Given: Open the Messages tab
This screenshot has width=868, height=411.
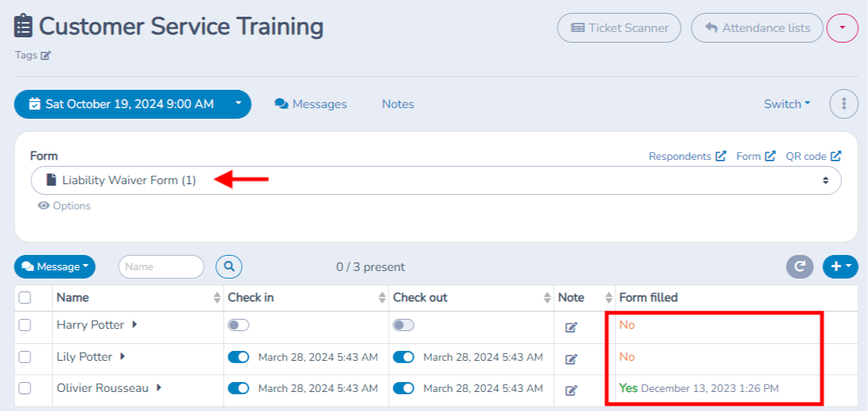Looking at the screenshot, I should 310,104.
